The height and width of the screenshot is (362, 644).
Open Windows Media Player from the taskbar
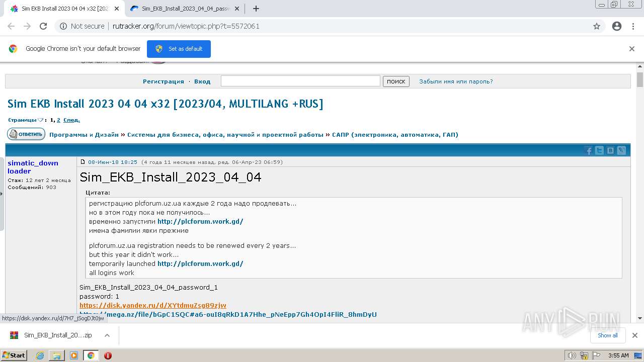[x=74, y=355]
